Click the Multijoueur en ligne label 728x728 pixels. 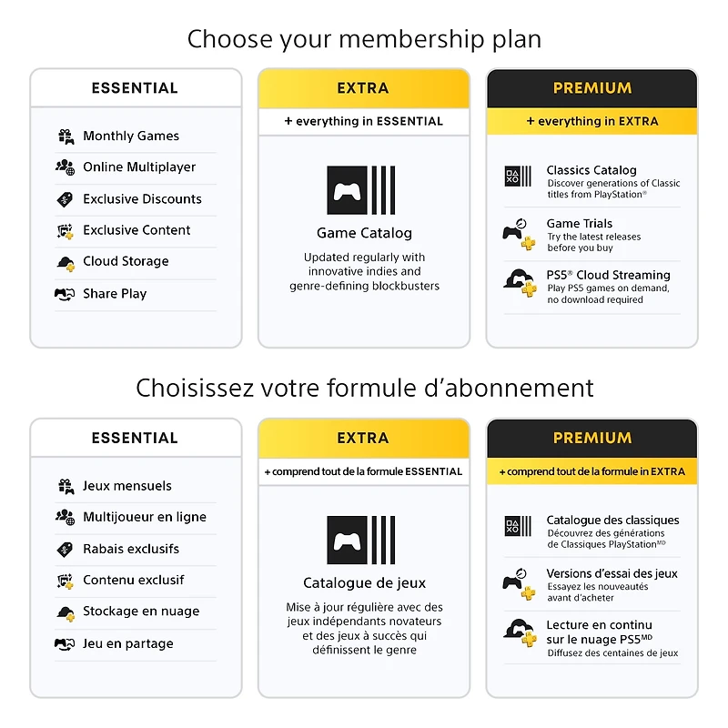click(145, 517)
